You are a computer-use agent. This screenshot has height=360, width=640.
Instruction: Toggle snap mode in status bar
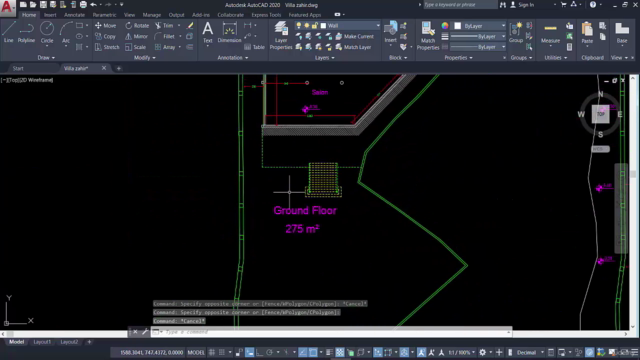click(x=222, y=352)
